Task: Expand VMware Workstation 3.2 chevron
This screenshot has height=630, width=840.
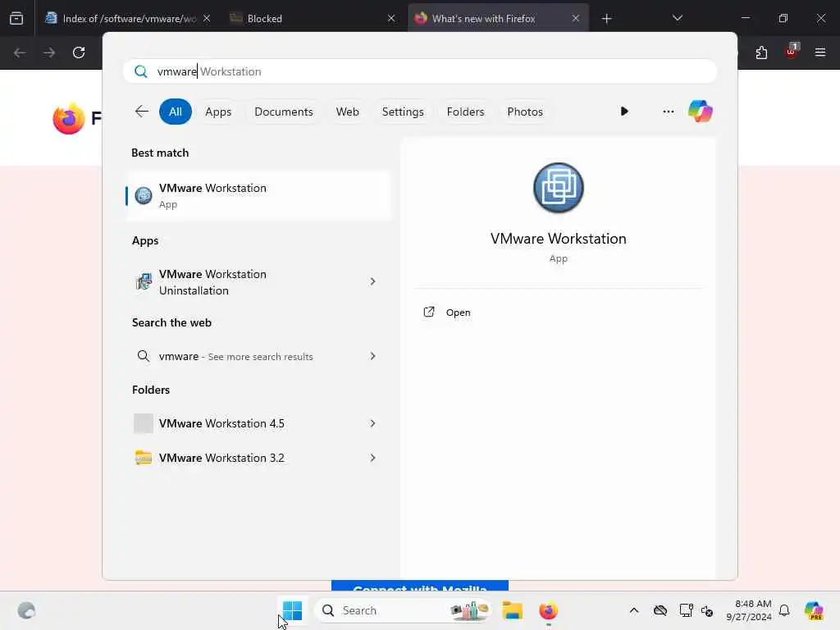Action: tap(372, 458)
